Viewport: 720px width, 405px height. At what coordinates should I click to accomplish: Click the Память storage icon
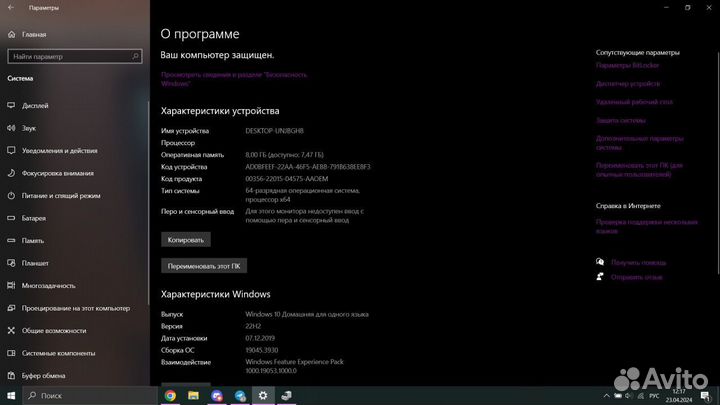coord(11,240)
